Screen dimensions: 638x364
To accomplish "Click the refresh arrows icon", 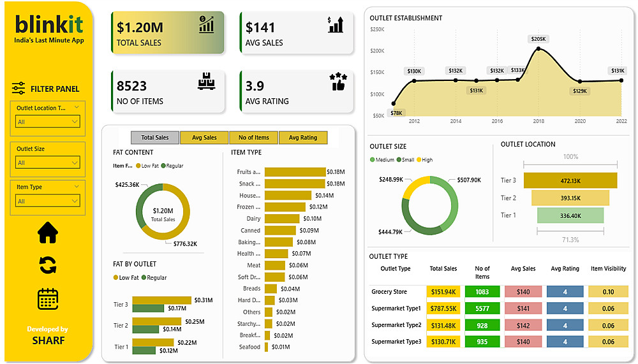I will pyautogui.click(x=48, y=265).
